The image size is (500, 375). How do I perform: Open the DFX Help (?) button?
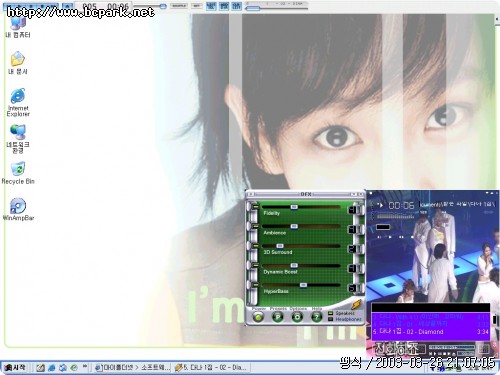click(x=316, y=317)
